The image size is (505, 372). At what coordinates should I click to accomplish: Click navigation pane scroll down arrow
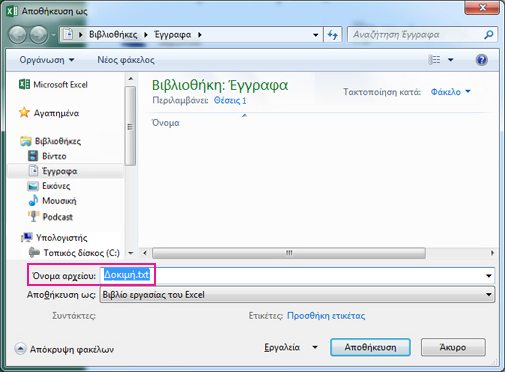(x=130, y=253)
